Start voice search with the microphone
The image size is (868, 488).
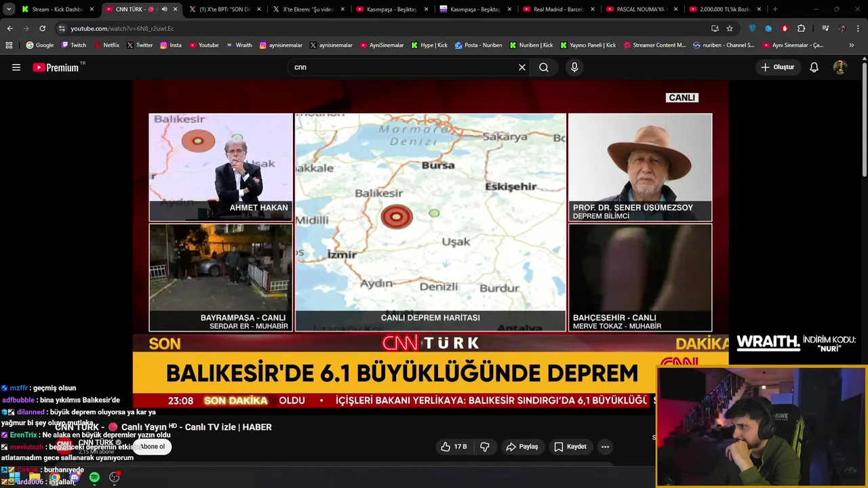pyautogui.click(x=574, y=67)
